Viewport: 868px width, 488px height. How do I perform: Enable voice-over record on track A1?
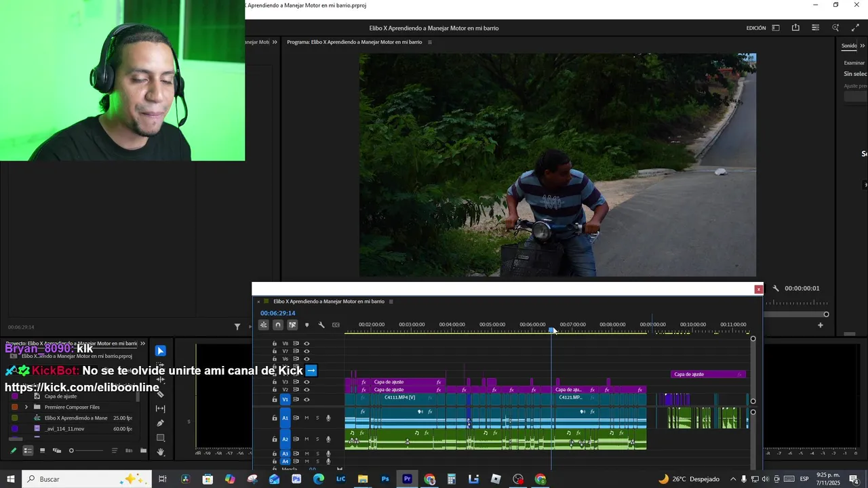pyautogui.click(x=328, y=418)
